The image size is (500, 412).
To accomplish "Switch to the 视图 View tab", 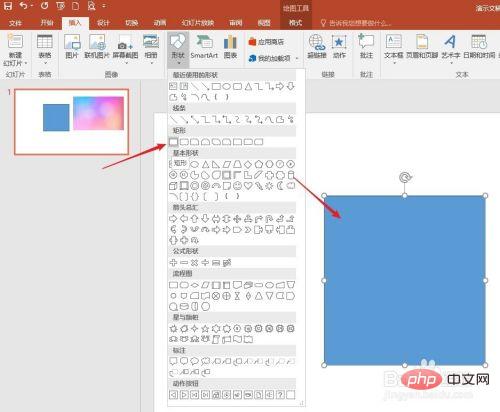I will click(264, 23).
